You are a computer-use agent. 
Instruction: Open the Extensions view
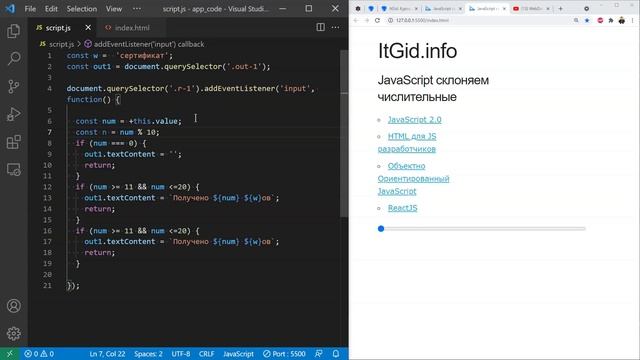13,142
